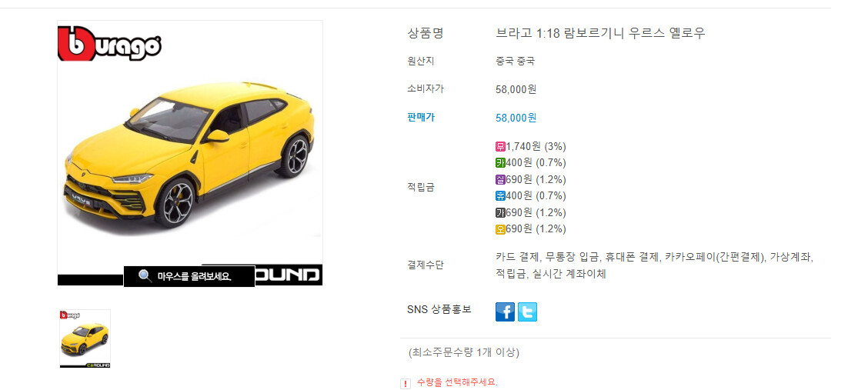Click the magnifier icon on product image
This screenshot has width=868, height=390.
tap(145, 276)
